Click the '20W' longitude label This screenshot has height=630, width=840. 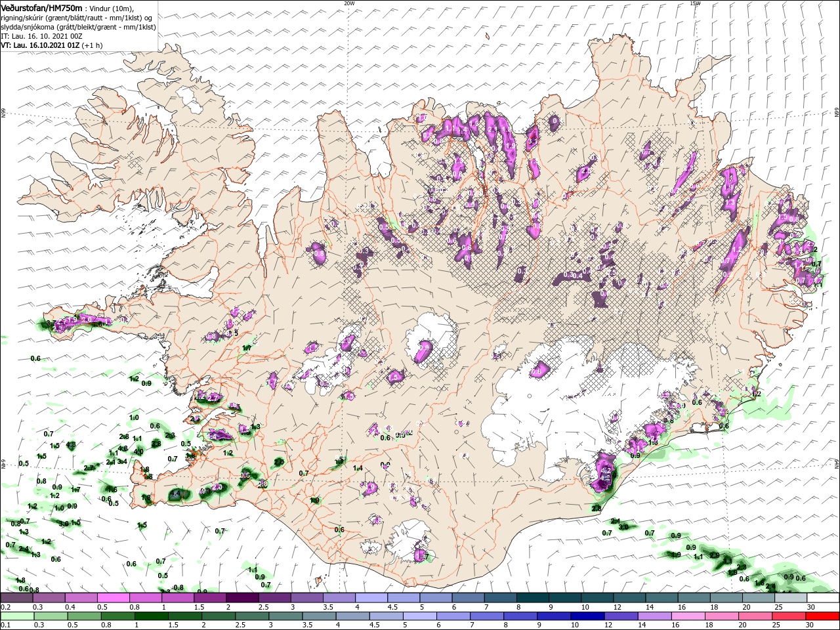click(x=349, y=3)
